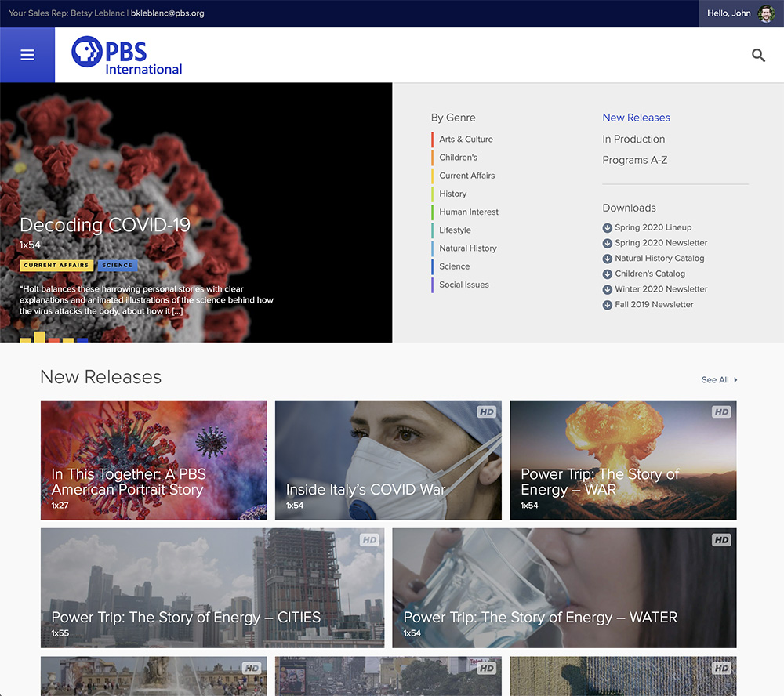784x696 pixels.
Task: Click HD badge on Inside Italy's COVID War
Action: (x=487, y=412)
